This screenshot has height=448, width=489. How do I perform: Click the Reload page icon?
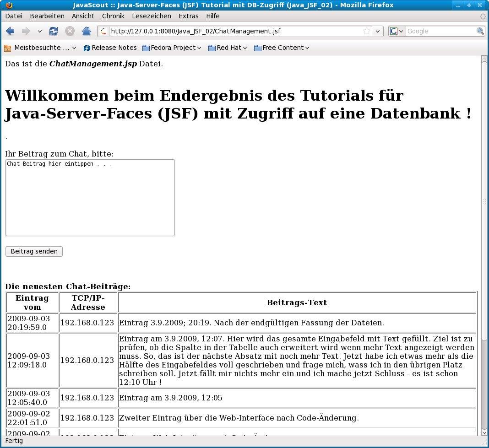tap(54, 31)
